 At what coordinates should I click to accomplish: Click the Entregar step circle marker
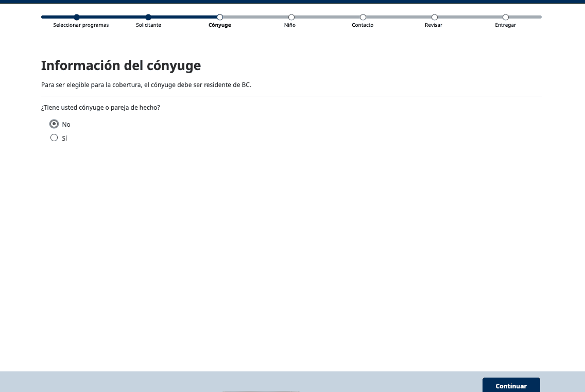tap(506, 17)
